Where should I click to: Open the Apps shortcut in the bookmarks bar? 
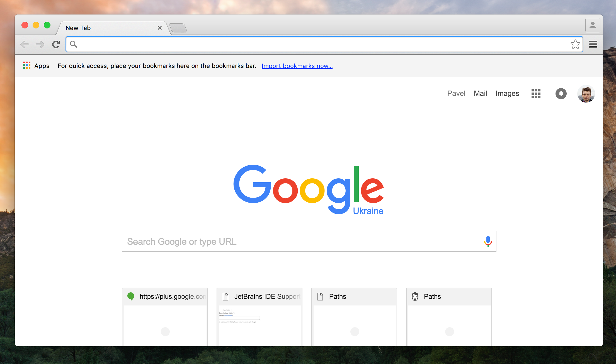[36, 66]
